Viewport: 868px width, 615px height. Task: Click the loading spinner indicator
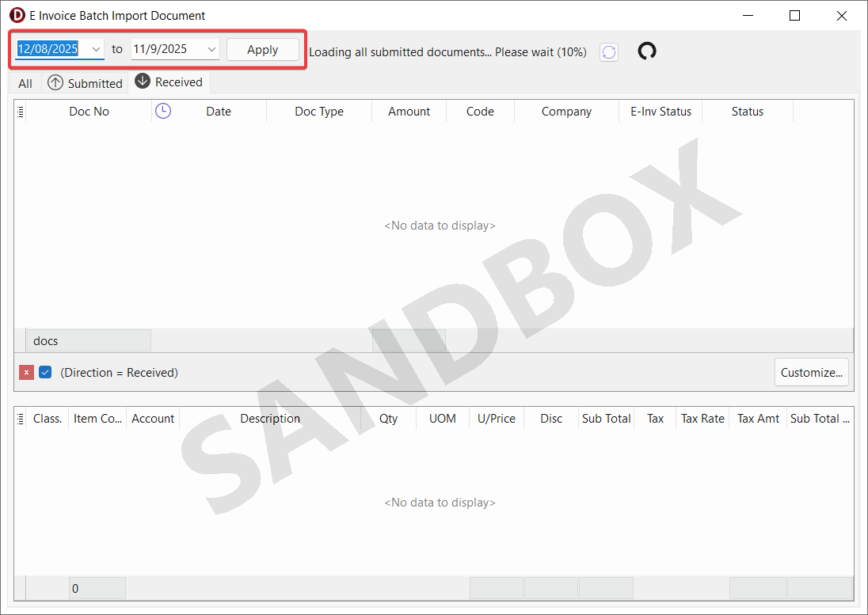(x=647, y=51)
